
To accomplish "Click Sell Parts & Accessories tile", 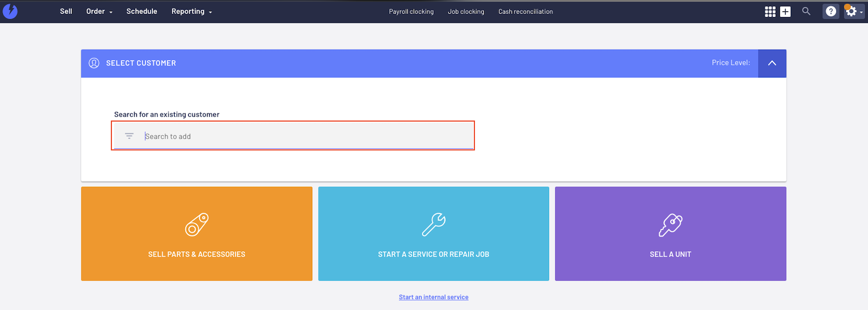I will [x=197, y=234].
